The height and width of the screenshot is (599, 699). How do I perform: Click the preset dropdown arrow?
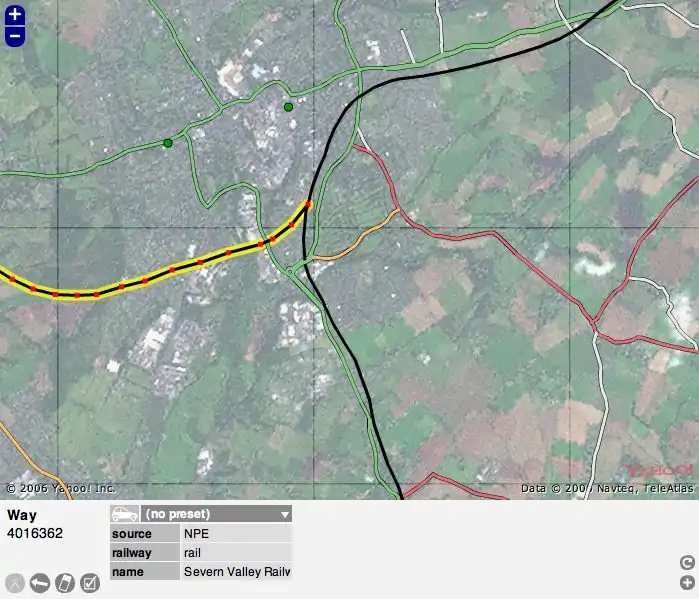[285, 514]
